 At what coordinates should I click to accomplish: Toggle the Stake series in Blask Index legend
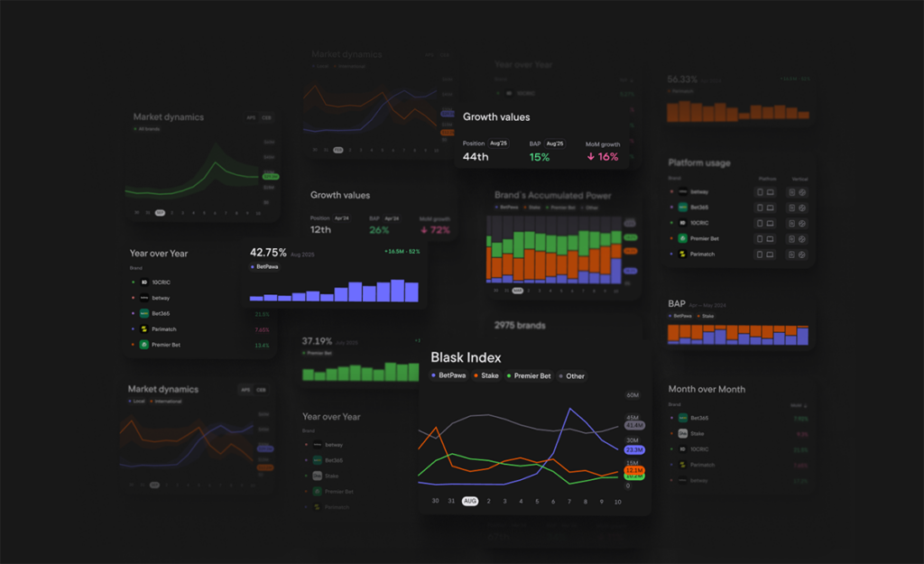pyautogui.click(x=486, y=375)
